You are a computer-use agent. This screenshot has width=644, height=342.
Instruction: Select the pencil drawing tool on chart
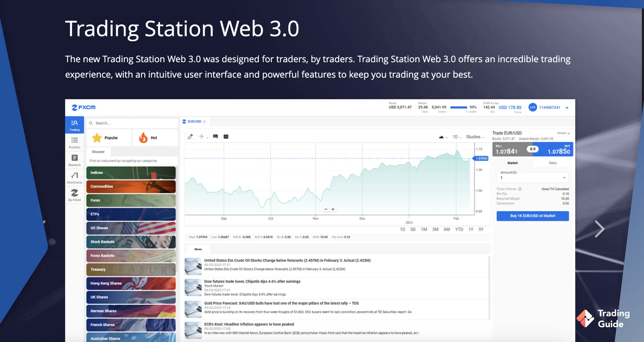click(x=190, y=137)
